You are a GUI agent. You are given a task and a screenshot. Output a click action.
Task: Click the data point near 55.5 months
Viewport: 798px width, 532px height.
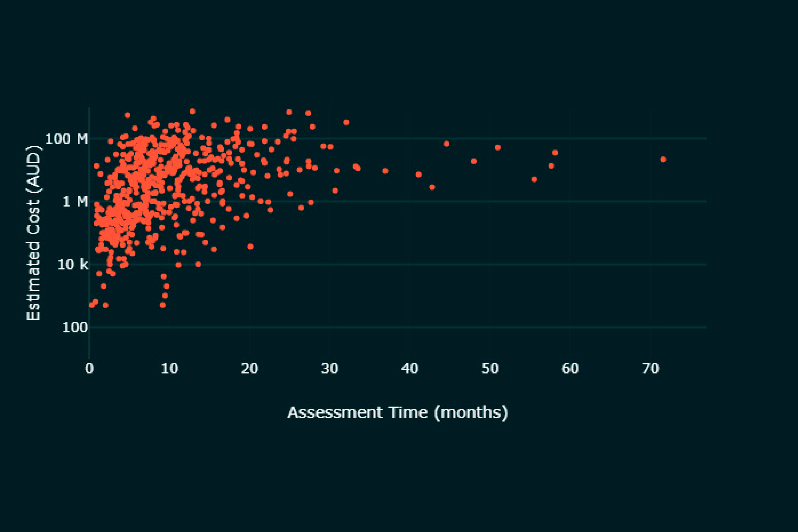click(534, 180)
